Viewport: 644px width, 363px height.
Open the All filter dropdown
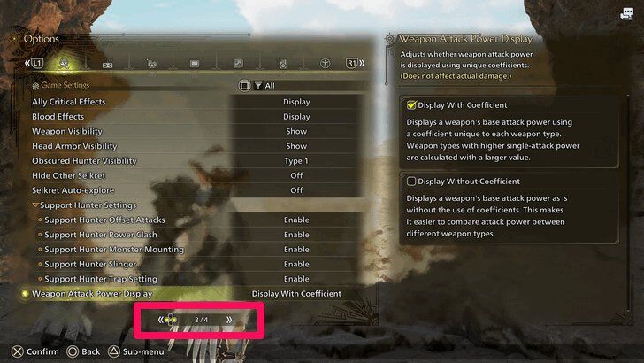(264, 86)
